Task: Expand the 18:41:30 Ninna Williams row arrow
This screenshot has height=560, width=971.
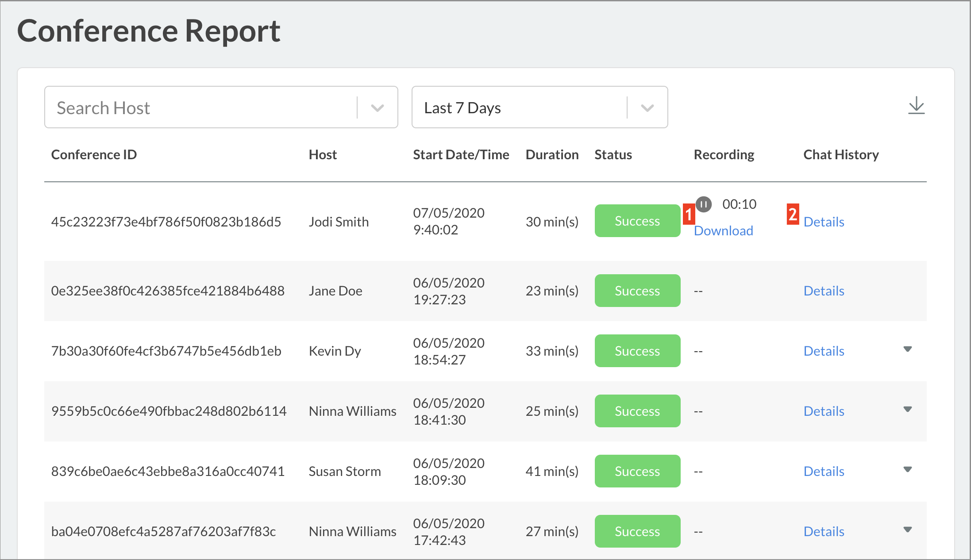Action: [907, 410]
